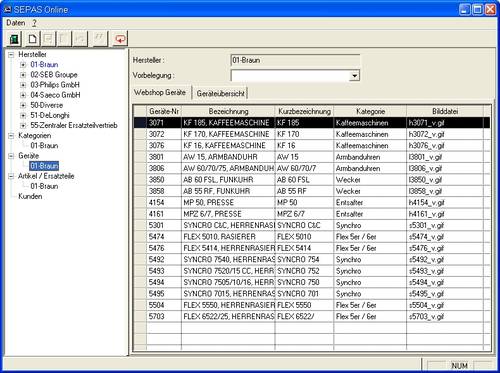Select Geräte-Nr cell 5492
The image size is (500, 373).
(164, 260)
